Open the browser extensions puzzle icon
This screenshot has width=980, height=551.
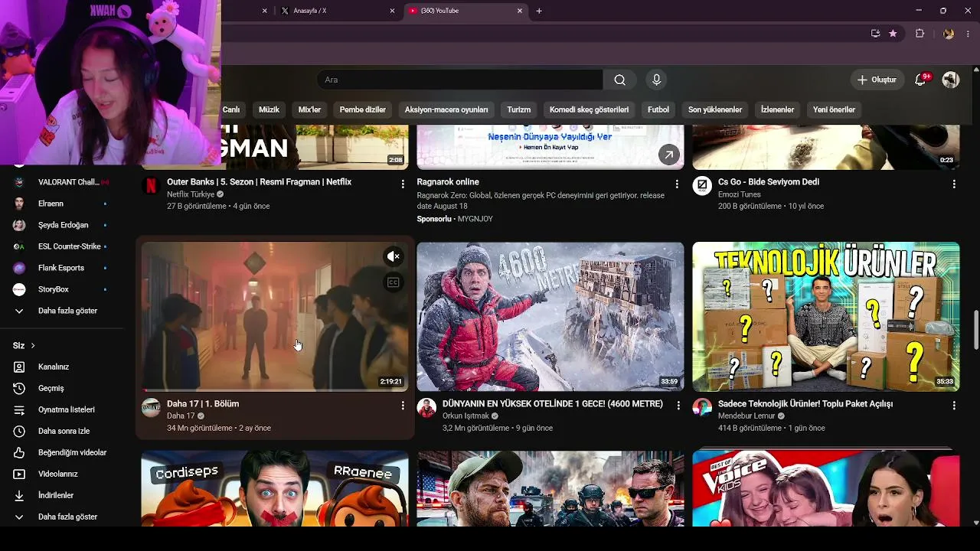[x=920, y=34]
